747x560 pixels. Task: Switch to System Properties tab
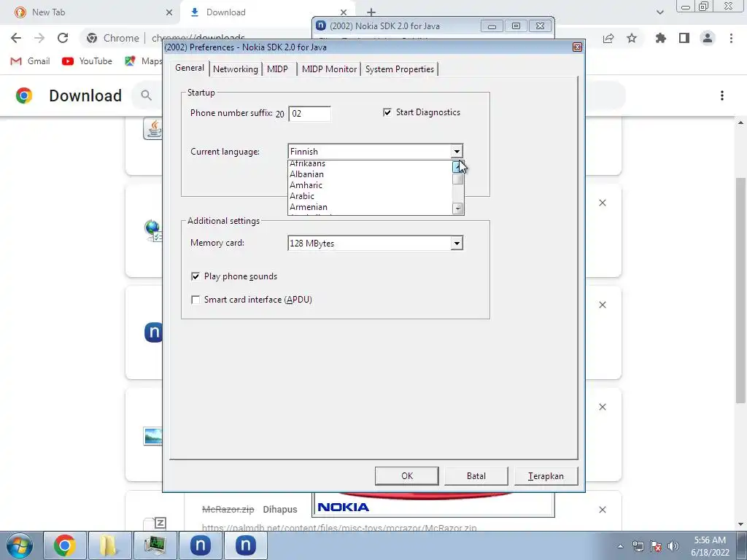coord(400,69)
